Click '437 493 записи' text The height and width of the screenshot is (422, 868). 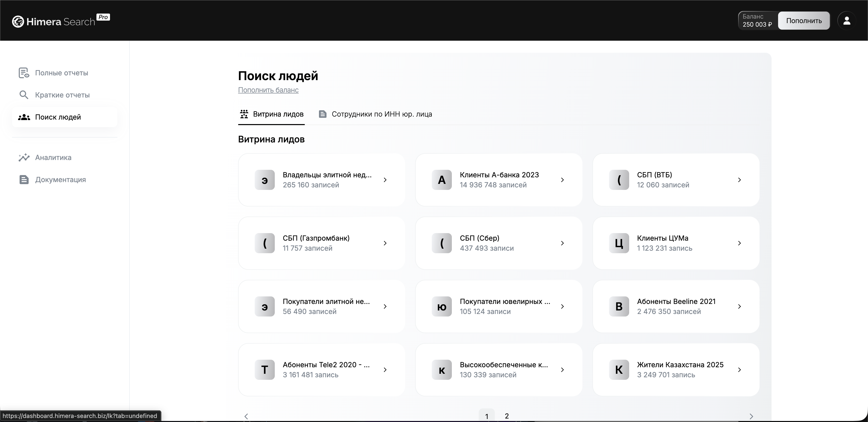click(x=487, y=248)
